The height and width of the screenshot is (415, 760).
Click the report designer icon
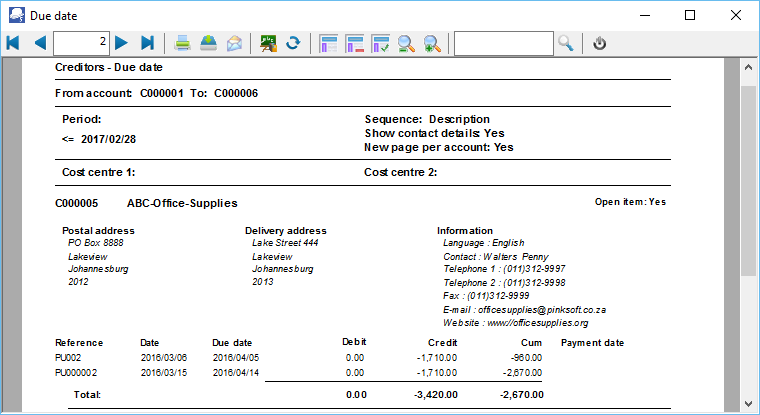pyautogui.click(x=268, y=43)
